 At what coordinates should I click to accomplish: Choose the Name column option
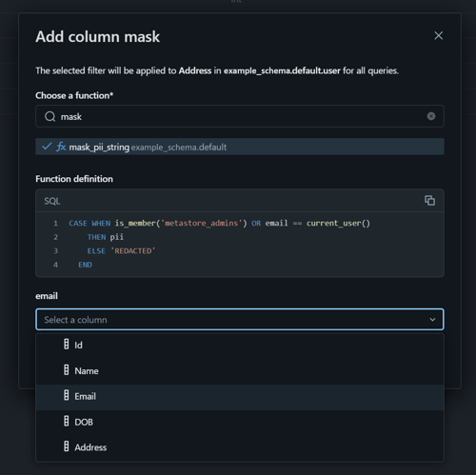(240, 370)
